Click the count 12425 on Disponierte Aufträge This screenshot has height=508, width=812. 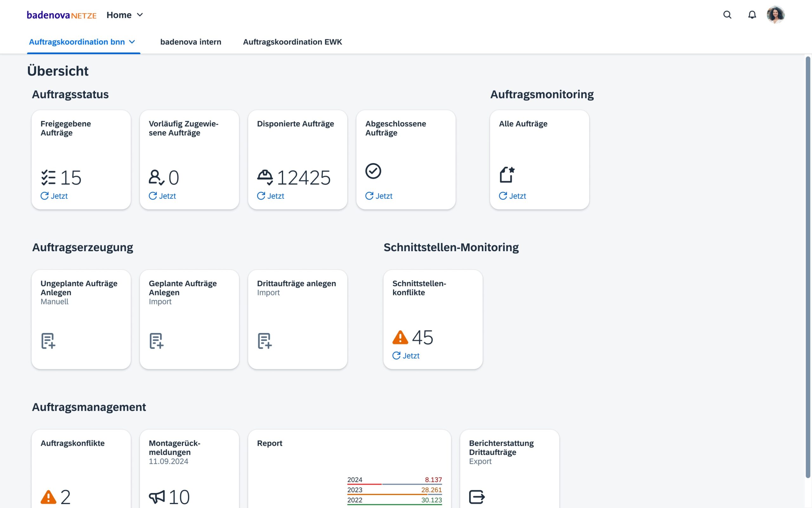pyautogui.click(x=304, y=177)
